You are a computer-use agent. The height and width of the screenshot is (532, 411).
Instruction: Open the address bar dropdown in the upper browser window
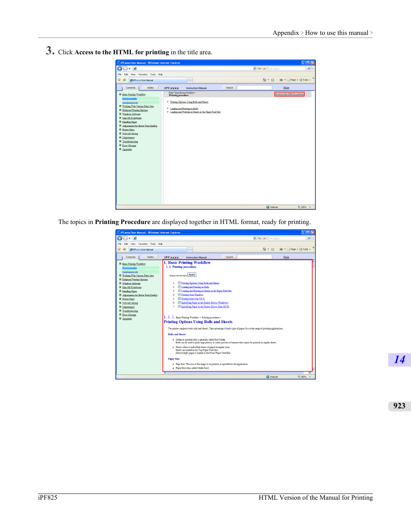point(254,68)
